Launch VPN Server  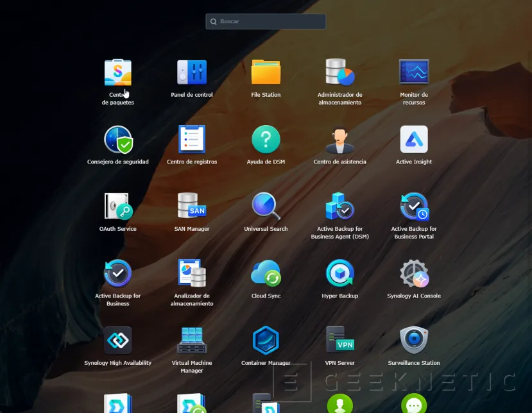[x=339, y=341]
